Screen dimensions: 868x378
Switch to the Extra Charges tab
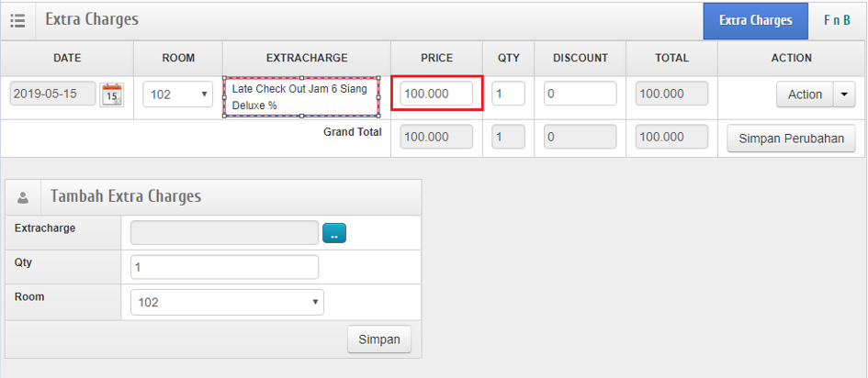[755, 20]
